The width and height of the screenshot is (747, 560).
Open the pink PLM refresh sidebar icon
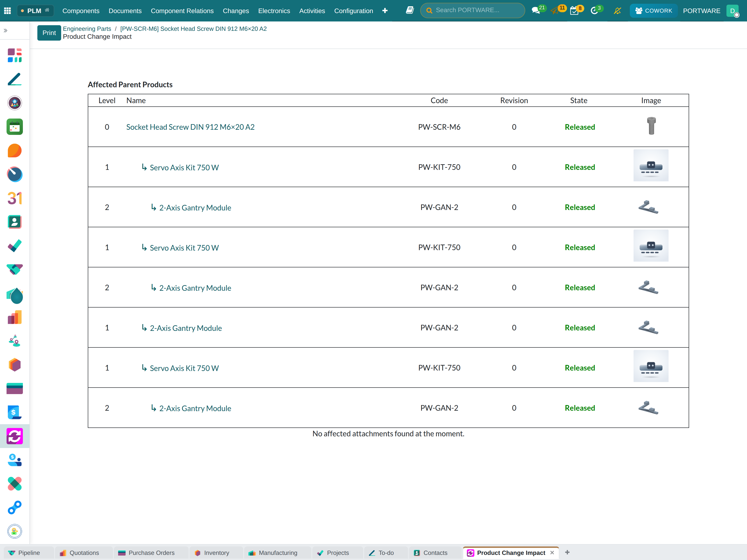click(x=14, y=436)
